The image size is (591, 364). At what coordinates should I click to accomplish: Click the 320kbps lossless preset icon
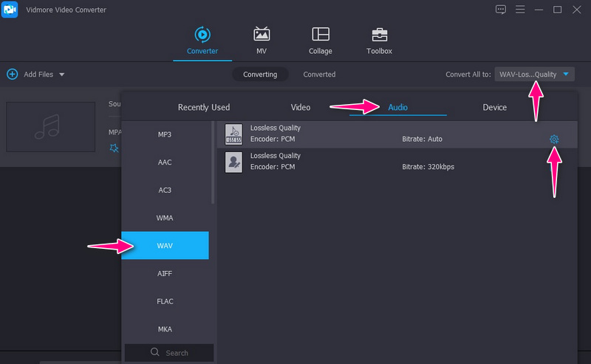[233, 162]
